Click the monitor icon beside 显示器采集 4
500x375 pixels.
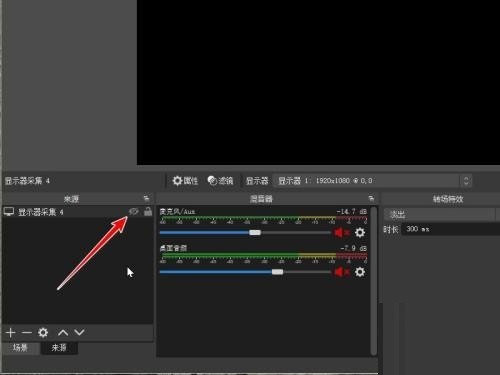[x=9, y=212]
